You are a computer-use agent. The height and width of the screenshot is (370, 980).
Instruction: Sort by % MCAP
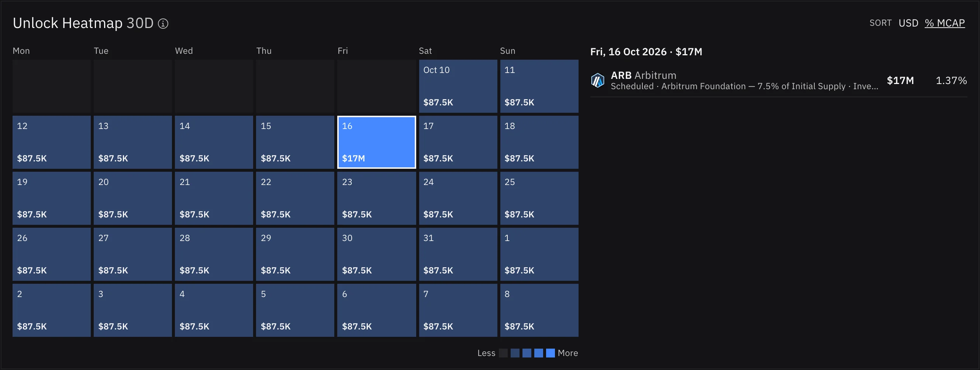click(945, 23)
